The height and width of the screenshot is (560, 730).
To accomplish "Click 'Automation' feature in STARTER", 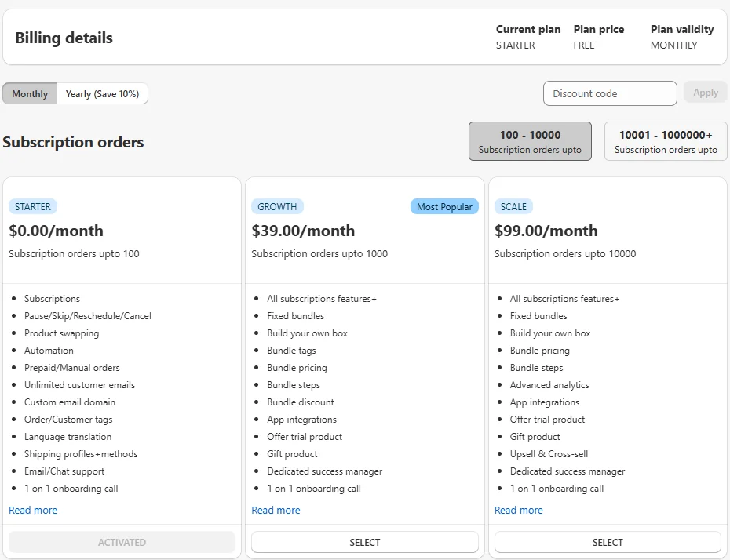I will pos(49,351).
